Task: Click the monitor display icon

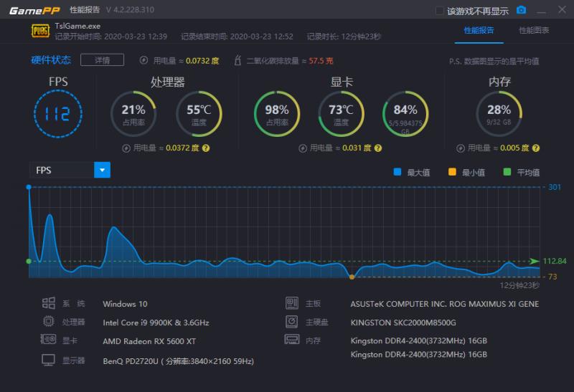Action: tap(48, 360)
